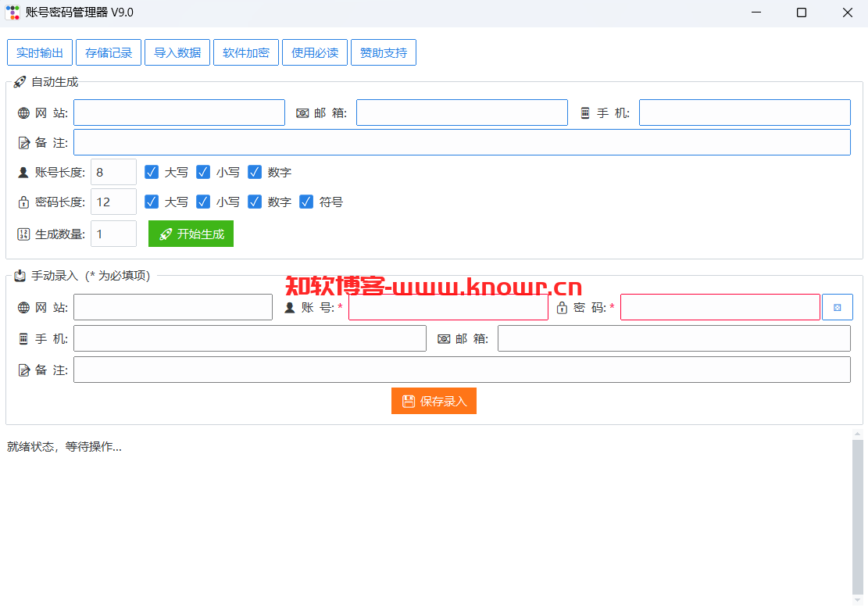
Task: Click the note icon beside 备注 in 自动生成
Action: (x=23, y=143)
